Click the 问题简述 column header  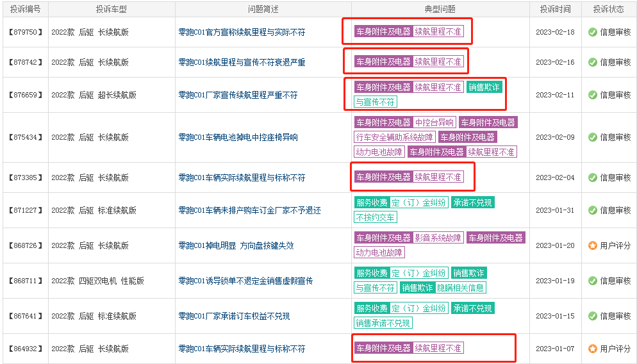point(263,9)
